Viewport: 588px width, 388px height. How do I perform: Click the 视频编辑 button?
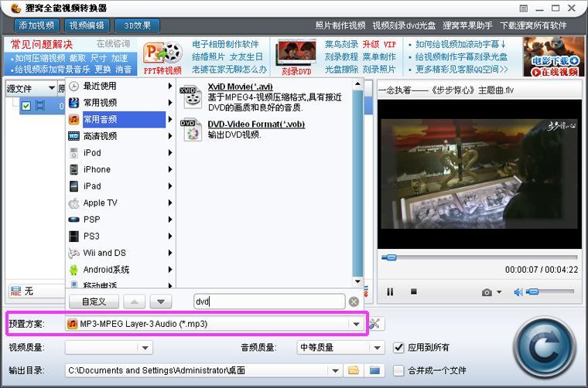click(x=87, y=26)
